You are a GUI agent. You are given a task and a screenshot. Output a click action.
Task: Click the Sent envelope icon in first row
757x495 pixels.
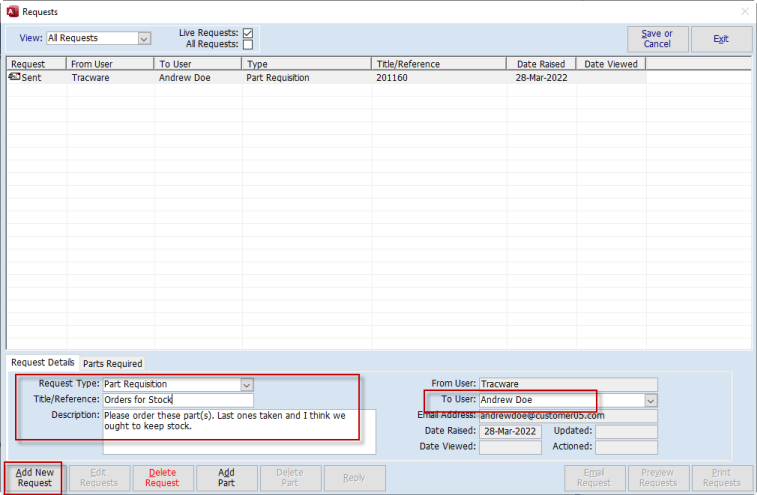coord(14,77)
